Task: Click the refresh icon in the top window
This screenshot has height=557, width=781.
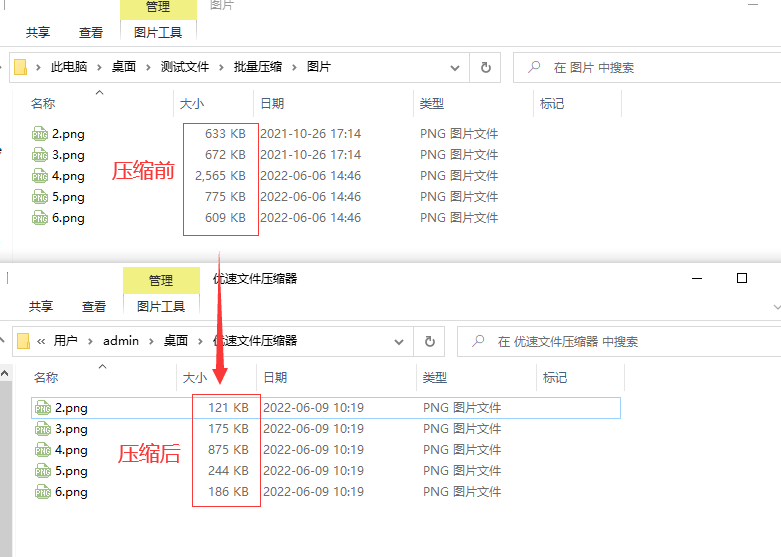Action: (x=485, y=68)
